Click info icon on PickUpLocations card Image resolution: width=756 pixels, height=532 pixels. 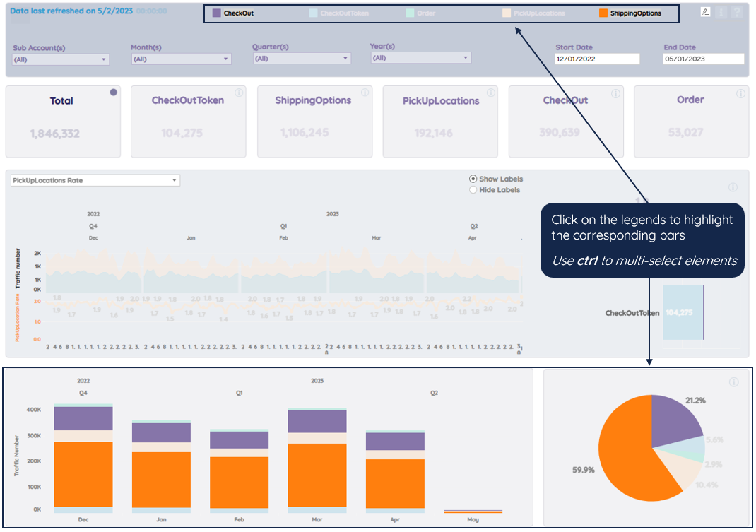coord(491,93)
